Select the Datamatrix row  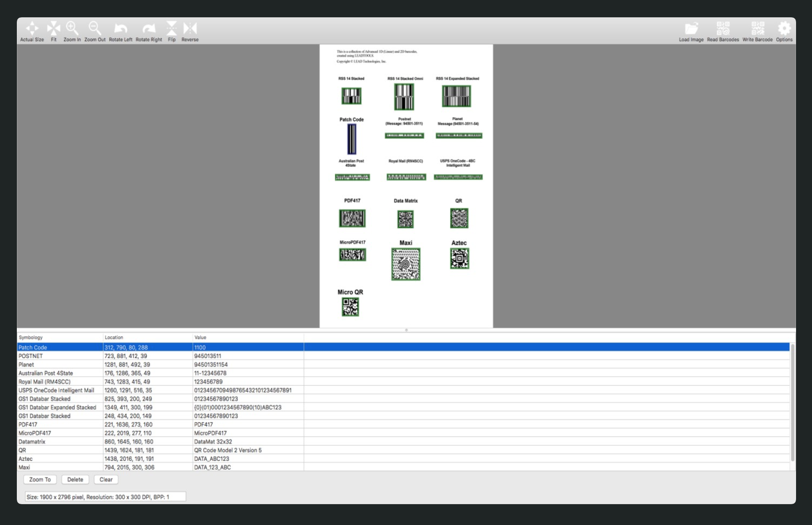click(403, 442)
